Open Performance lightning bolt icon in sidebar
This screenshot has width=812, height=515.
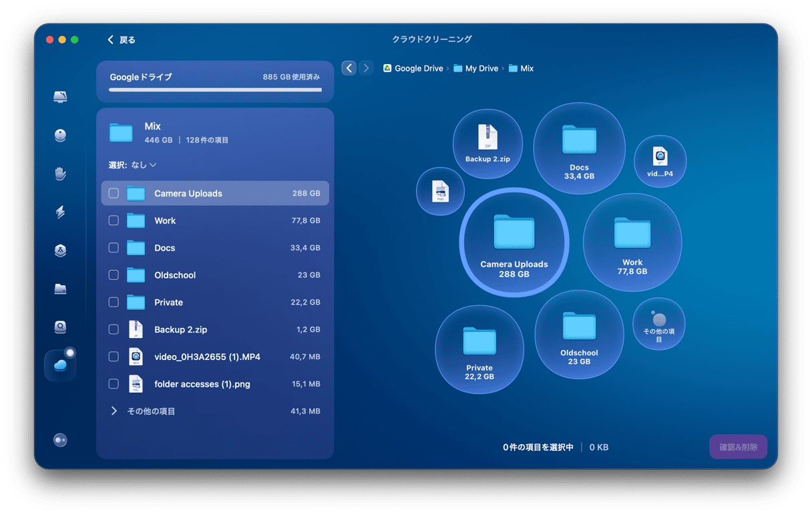(x=60, y=212)
